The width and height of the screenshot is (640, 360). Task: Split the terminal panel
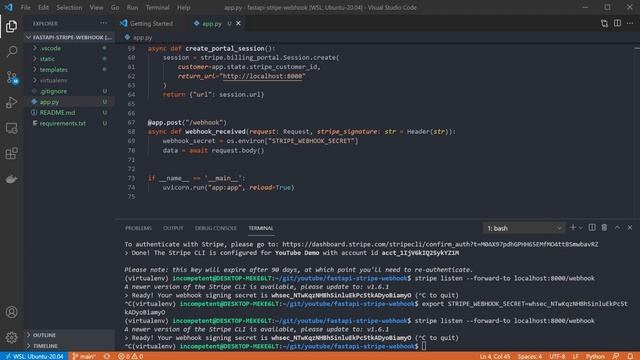click(592, 228)
